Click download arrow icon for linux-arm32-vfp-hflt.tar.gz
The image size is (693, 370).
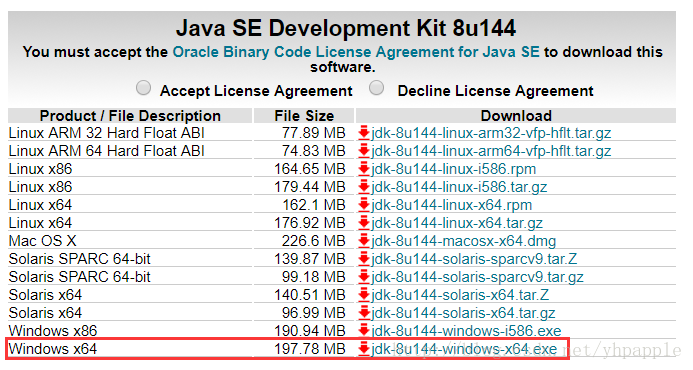pyautogui.click(x=364, y=133)
